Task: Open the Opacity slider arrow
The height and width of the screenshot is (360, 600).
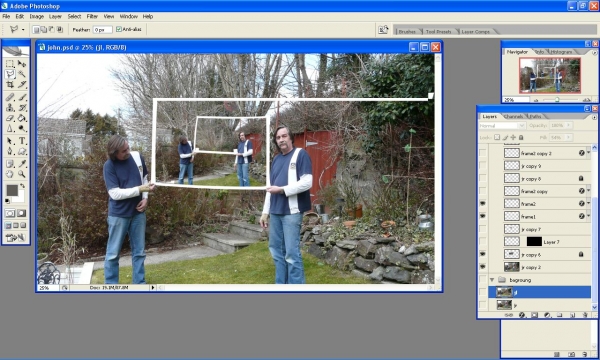Action: pyautogui.click(x=569, y=125)
